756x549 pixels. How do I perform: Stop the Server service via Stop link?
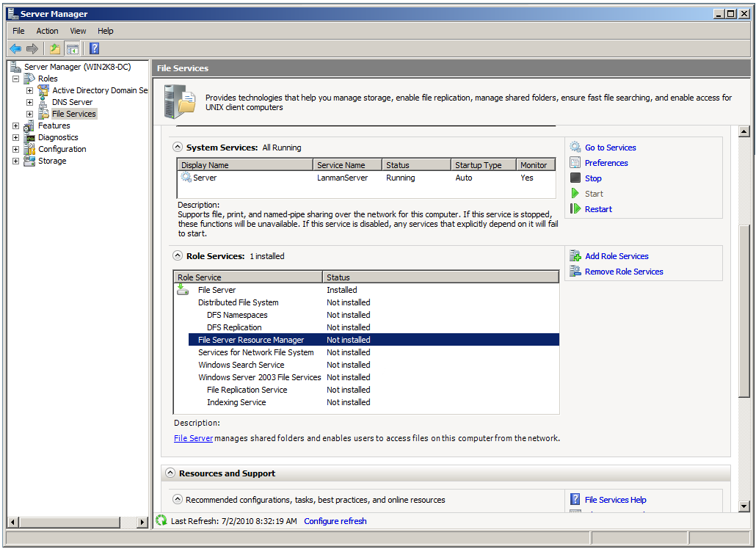click(x=593, y=178)
